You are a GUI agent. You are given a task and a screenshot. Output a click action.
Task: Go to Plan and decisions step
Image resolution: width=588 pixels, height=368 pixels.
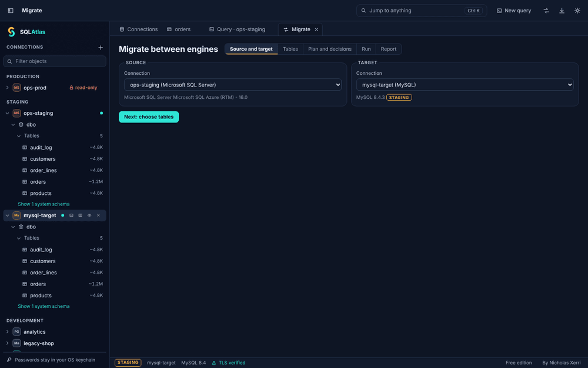point(330,49)
